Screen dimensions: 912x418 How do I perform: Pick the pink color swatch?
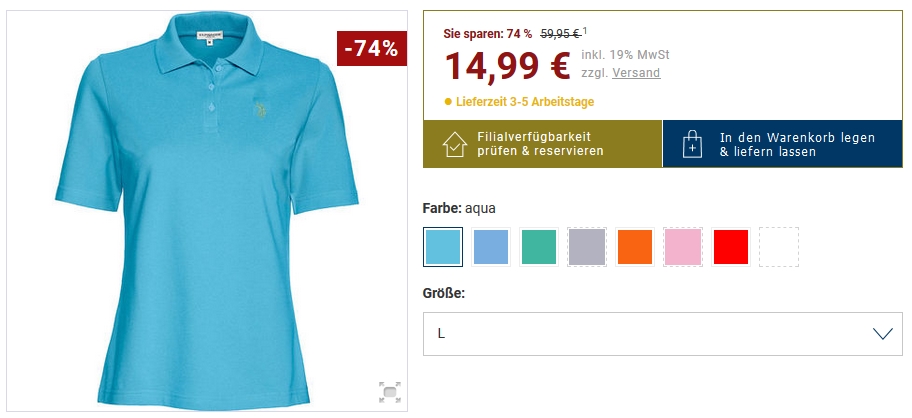(x=683, y=247)
